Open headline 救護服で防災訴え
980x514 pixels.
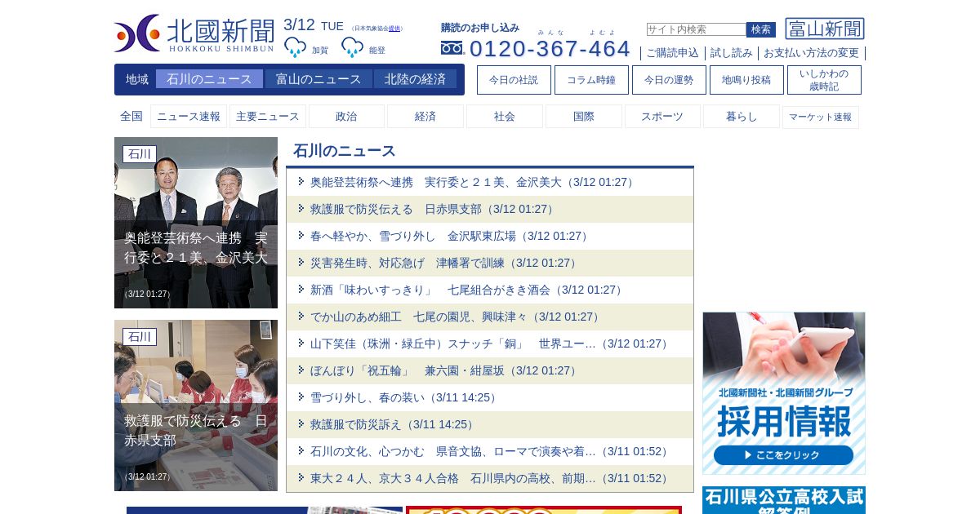pyautogui.click(x=393, y=424)
